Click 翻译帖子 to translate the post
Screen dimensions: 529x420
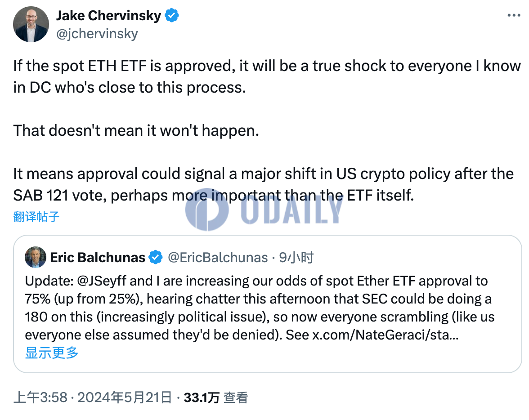(36, 217)
